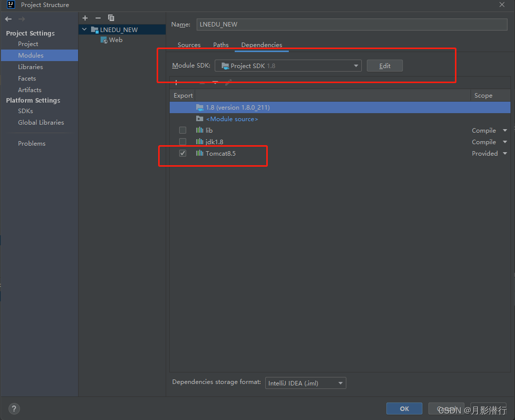The height and width of the screenshot is (420, 515).
Task: Click the 1.8 SDK folder icon
Action: 199,108
